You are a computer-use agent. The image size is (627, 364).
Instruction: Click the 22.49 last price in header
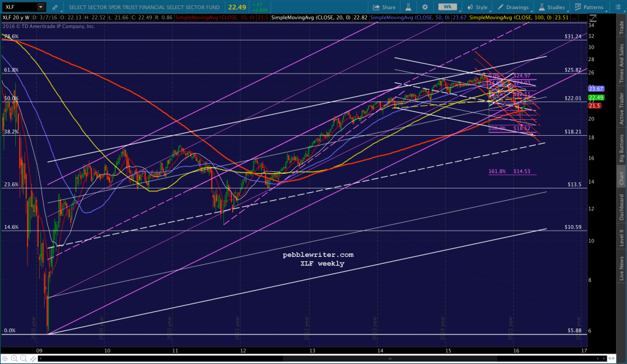(x=237, y=7)
